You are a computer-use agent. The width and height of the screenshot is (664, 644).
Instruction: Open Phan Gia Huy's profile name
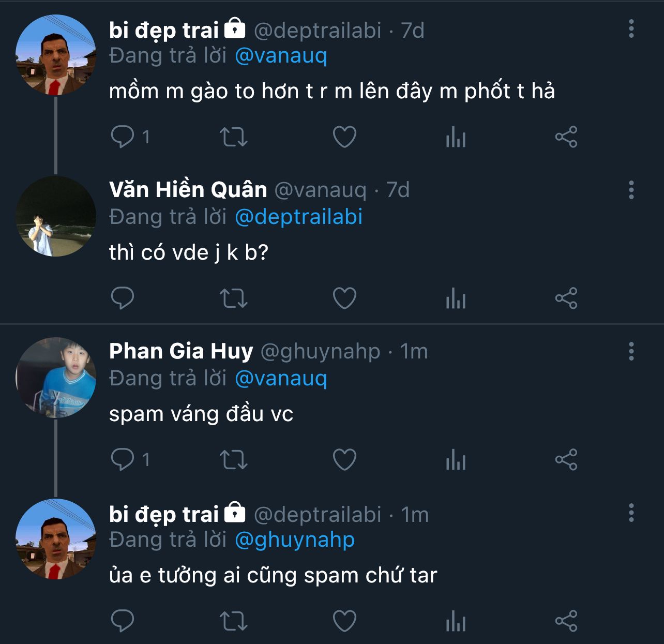181,351
